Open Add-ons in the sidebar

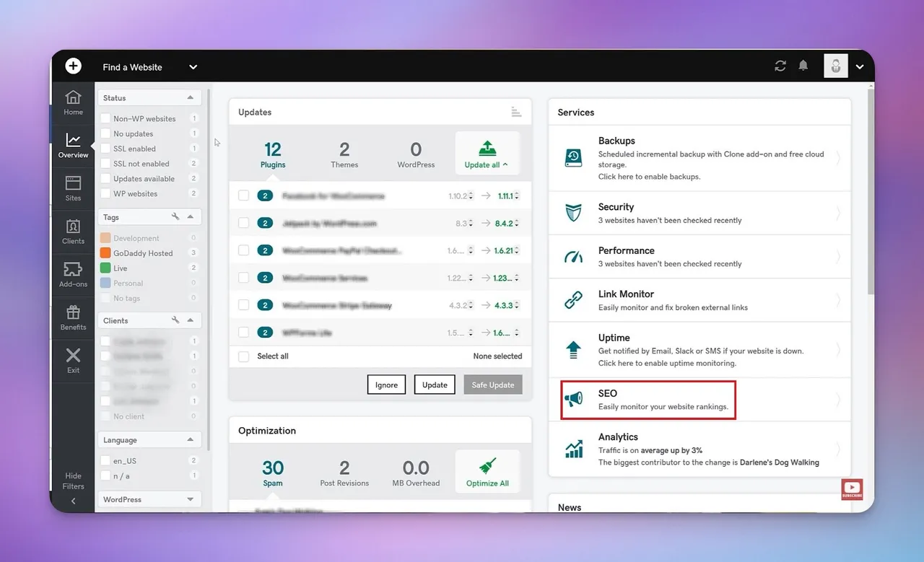[x=74, y=274]
